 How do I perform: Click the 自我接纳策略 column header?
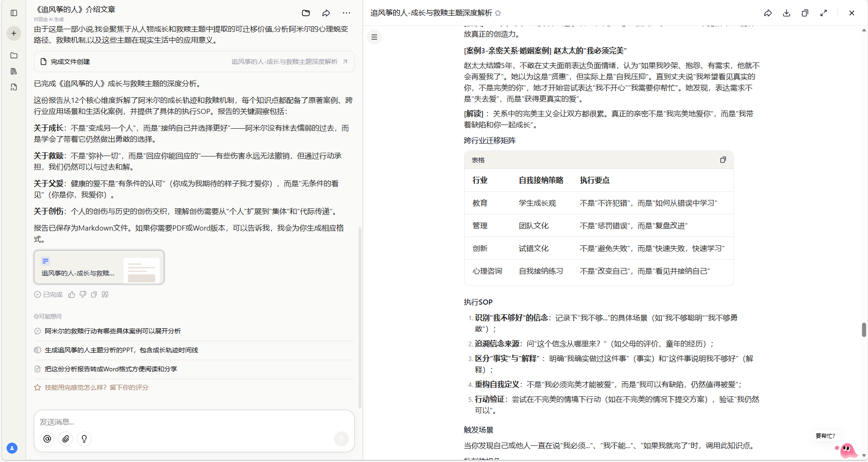(541, 180)
